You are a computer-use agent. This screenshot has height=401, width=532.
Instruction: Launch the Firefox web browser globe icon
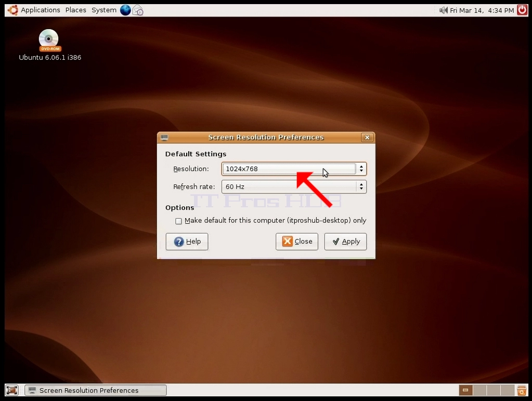click(x=125, y=10)
